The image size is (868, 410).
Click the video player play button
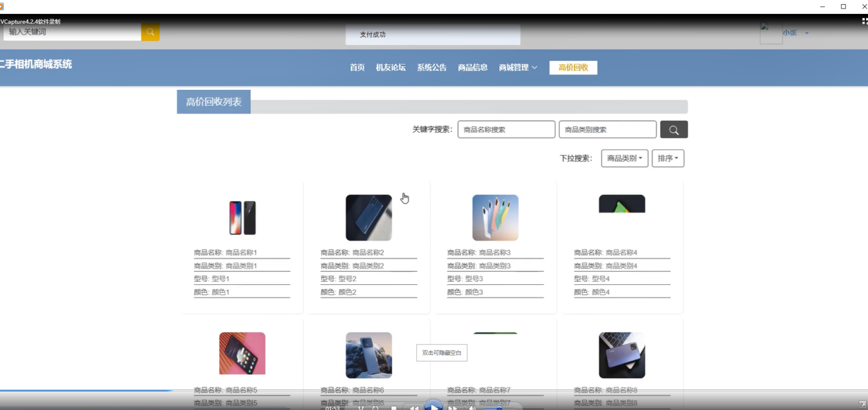tap(433, 406)
